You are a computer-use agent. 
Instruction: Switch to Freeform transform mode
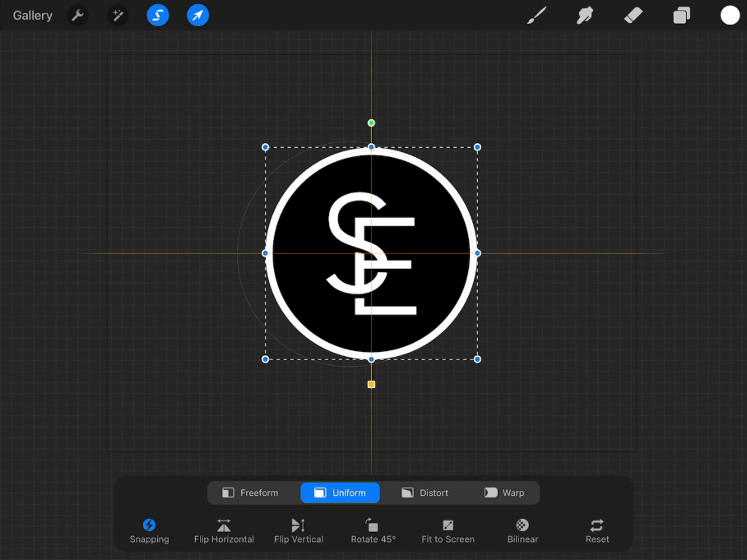tap(250, 493)
